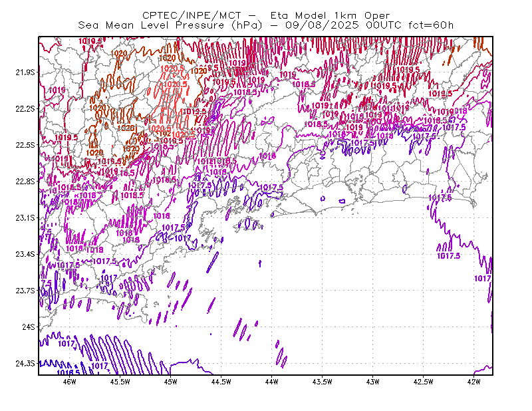Click the 42.5W longitude axis label
The image size is (532, 411).
(x=424, y=382)
